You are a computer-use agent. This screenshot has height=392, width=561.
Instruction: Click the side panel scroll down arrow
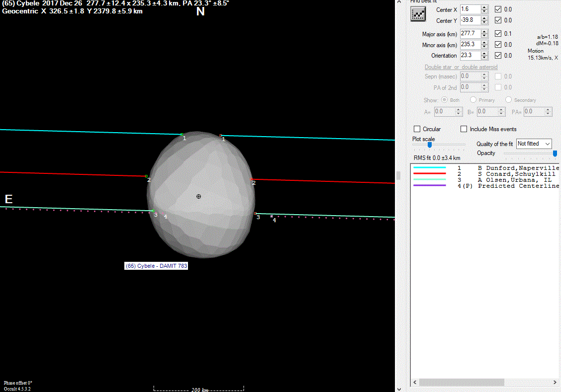click(x=399, y=389)
